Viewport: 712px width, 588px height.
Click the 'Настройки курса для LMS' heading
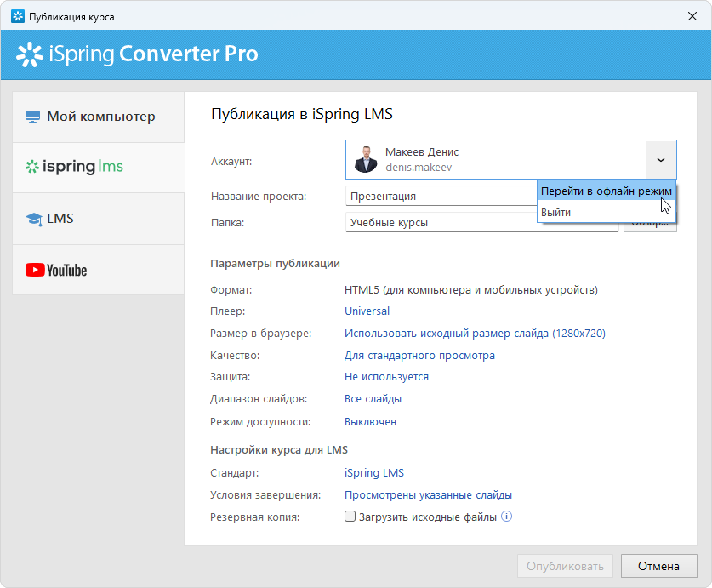pyautogui.click(x=279, y=450)
